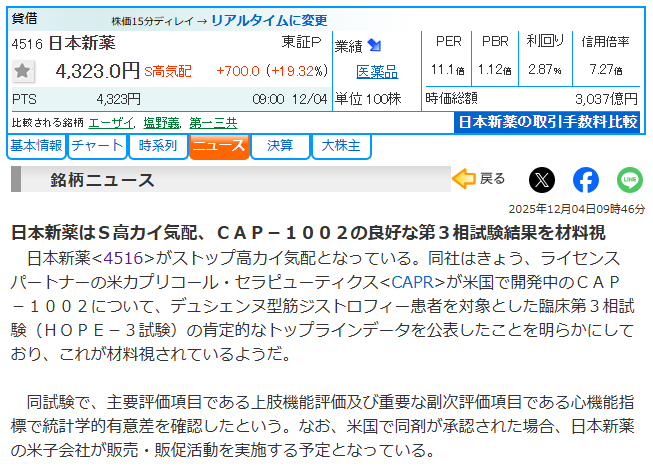Open the 時系列 tab
Viewport: 653px width, 472px height.
pos(158,146)
